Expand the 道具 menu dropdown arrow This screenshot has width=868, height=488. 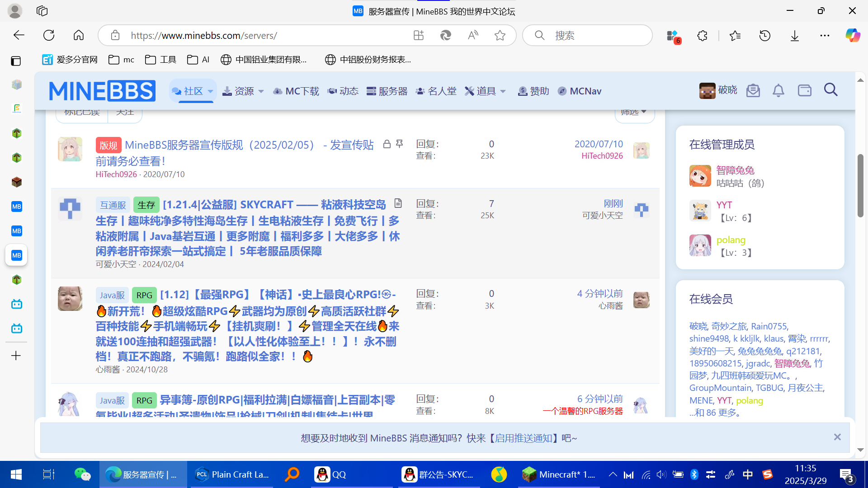503,91
